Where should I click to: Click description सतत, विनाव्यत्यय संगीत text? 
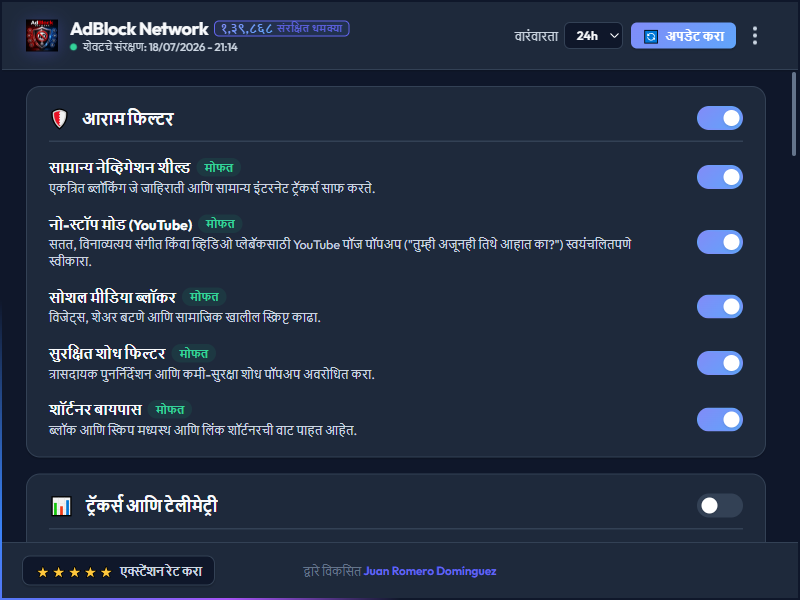point(340,253)
